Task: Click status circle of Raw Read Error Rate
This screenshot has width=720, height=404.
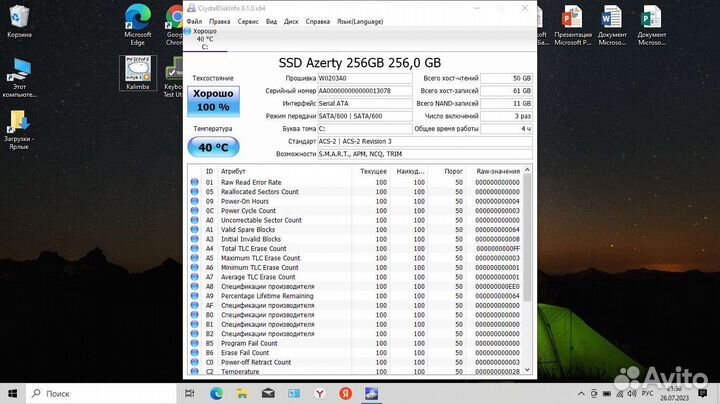Action: [x=195, y=182]
